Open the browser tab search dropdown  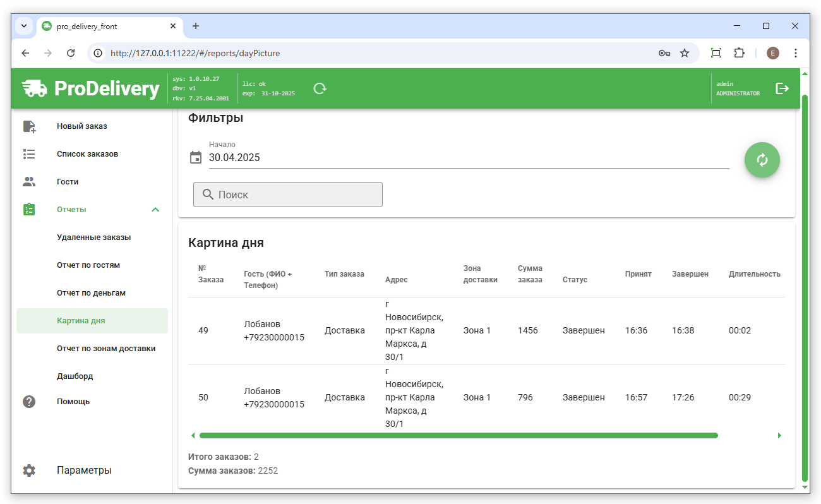click(x=24, y=26)
